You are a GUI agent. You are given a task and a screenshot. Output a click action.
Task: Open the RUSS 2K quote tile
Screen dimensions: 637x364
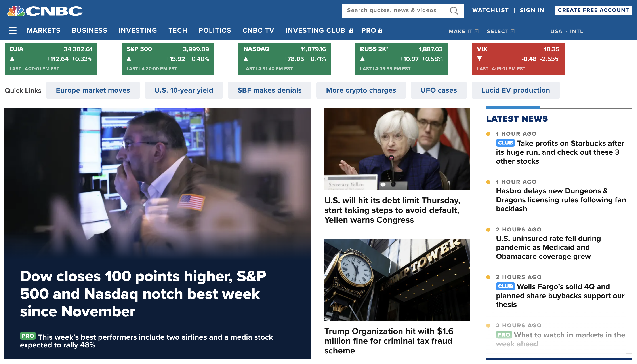point(401,59)
